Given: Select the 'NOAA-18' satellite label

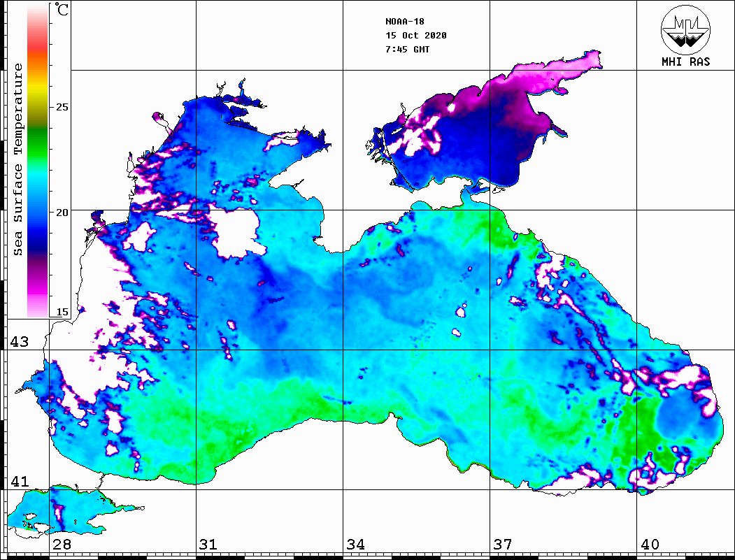Looking at the screenshot, I should pyautogui.click(x=404, y=22).
